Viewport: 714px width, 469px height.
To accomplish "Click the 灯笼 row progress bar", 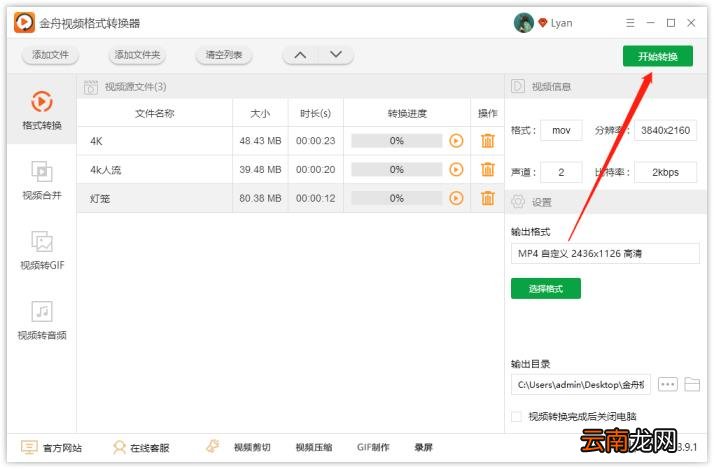I will (x=397, y=198).
